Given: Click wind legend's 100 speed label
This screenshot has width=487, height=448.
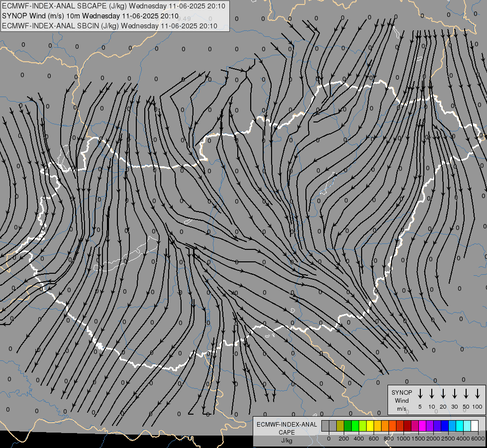Looking at the screenshot, I should coord(478,407).
